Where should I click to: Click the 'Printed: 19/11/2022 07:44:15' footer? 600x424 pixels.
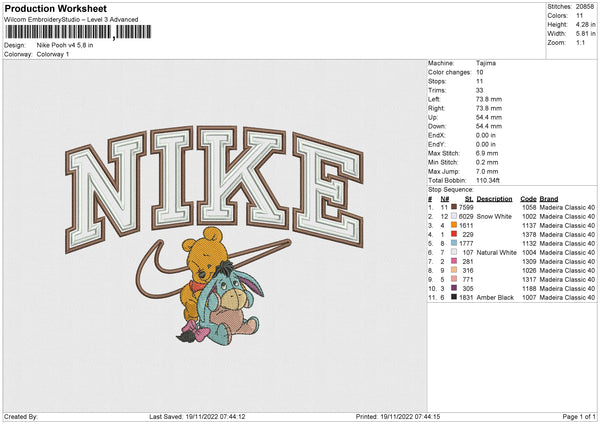click(398, 416)
